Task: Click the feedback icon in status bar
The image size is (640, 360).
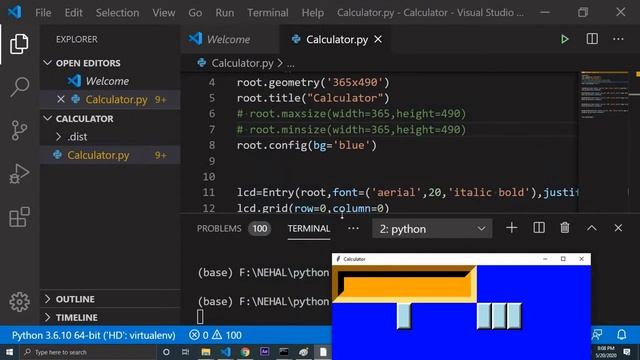Action: pyautogui.click(x=598, y=335)
